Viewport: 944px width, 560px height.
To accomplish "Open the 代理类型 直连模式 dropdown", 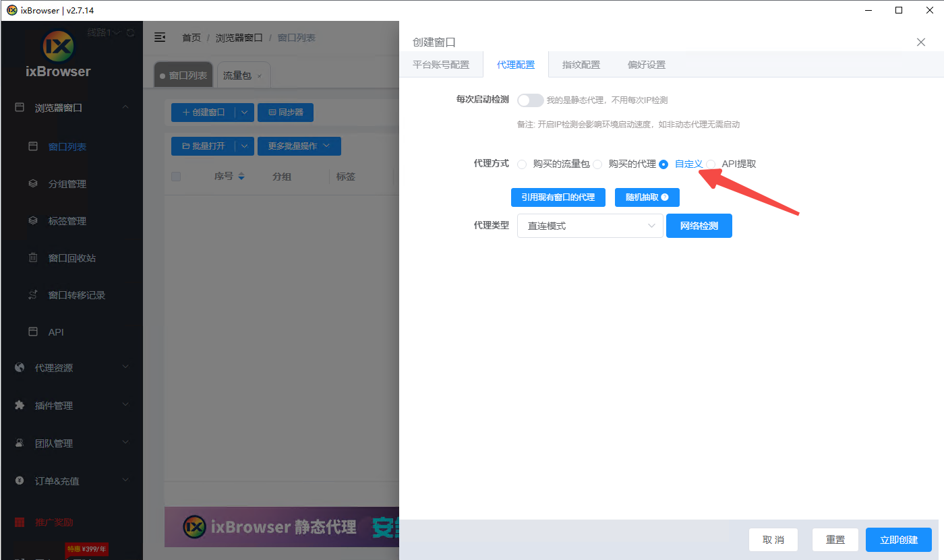I will [x=590, y=226].
